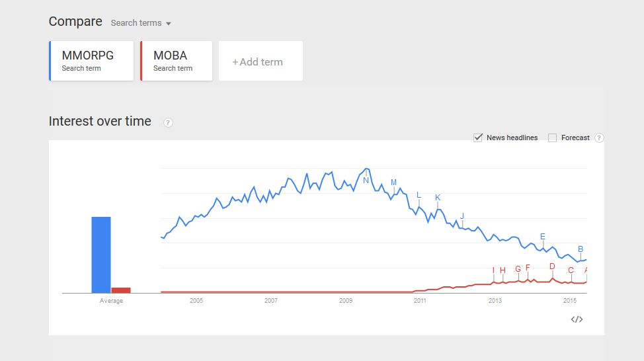Click headline marker I on red line

tap(493, 270)
